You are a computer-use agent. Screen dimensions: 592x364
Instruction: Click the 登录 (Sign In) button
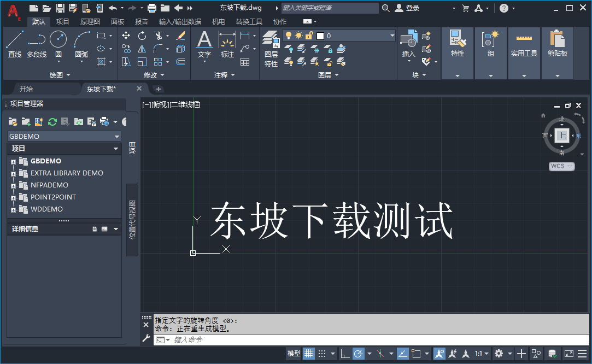click(x=413, y=8)
